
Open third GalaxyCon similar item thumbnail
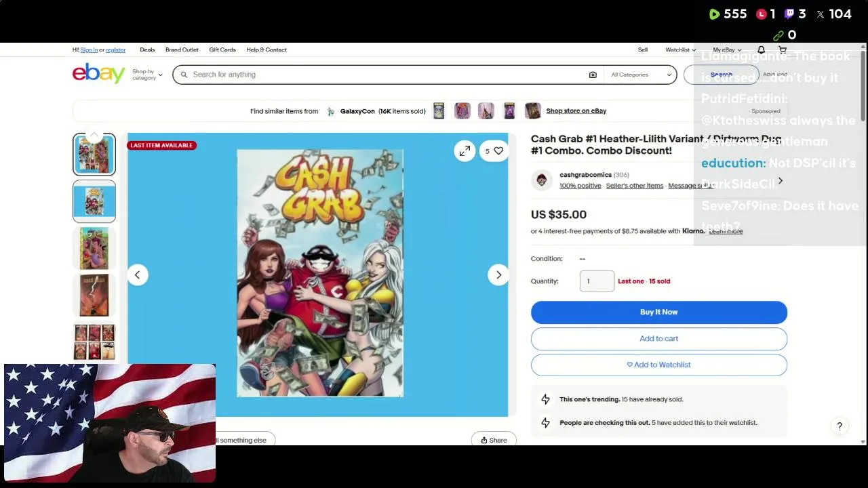[x=486, y=110]
